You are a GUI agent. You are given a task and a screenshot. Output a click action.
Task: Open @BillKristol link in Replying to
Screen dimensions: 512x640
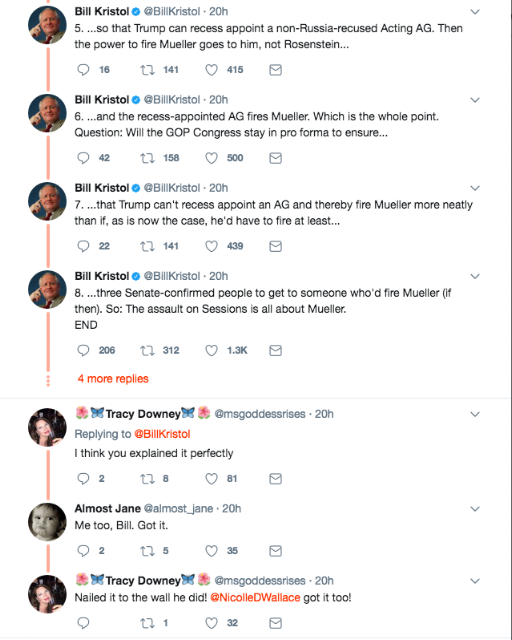pos(162,434)
